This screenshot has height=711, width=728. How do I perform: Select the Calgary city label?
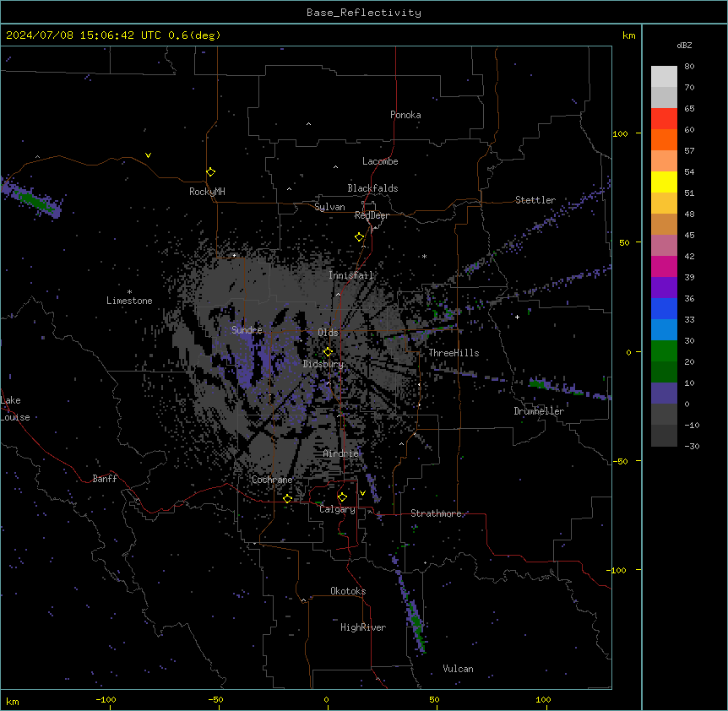point(338,509)
